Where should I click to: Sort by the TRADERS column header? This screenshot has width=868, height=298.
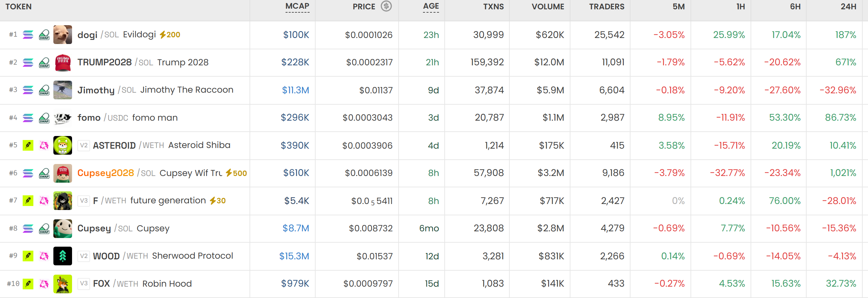pos(606,6)
